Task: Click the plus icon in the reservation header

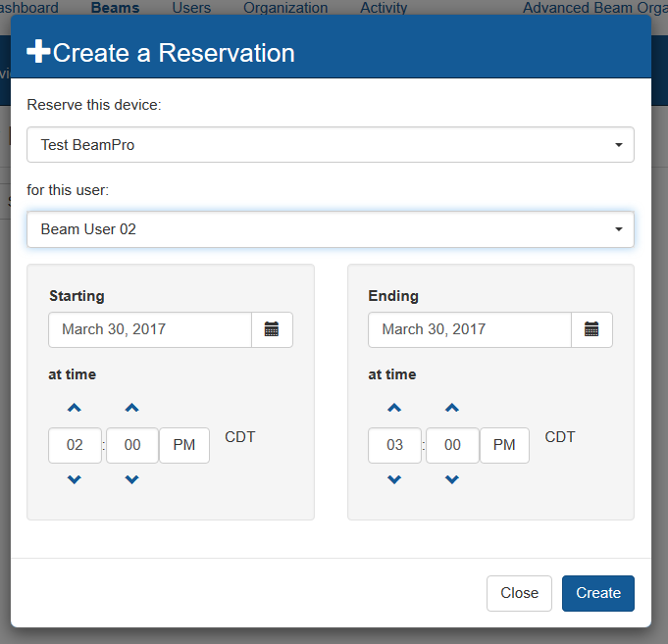Action: tap(38, 51)
